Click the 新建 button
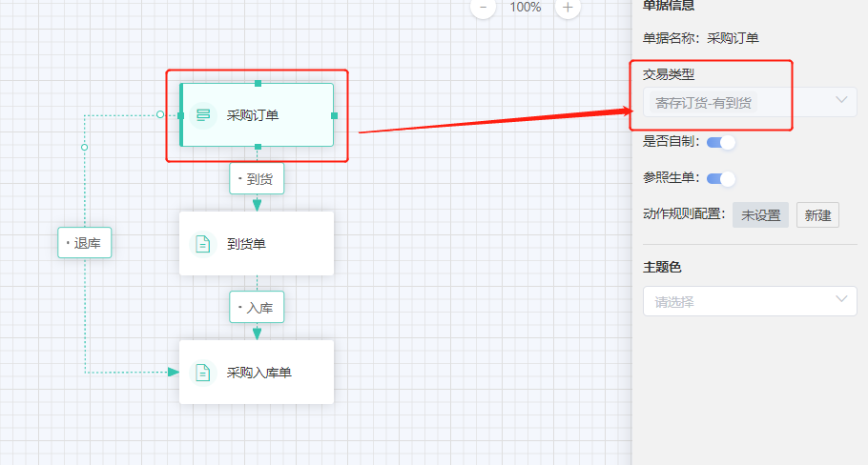This screenshot has height=465, width=868. (817, 215)
